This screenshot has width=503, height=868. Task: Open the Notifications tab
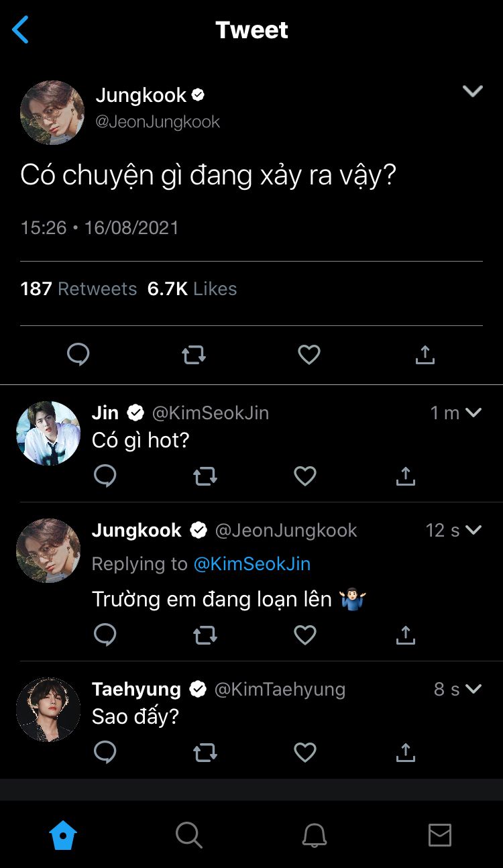(x=314, y=835)
